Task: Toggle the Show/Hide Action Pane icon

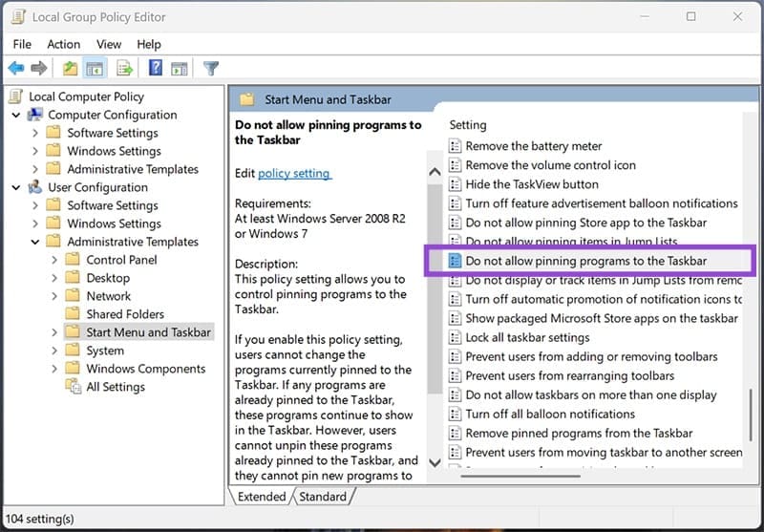Action: [x=179, y=69]
